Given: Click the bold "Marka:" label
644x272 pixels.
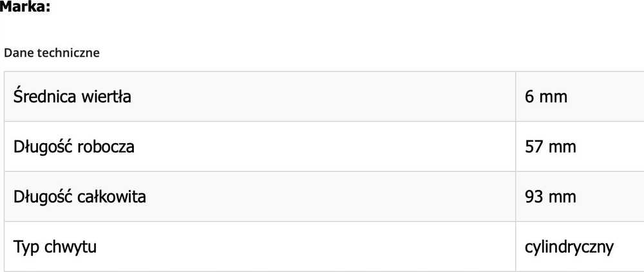Looking at the screenshot, I should pyautogui.click(x=24, y=6).
